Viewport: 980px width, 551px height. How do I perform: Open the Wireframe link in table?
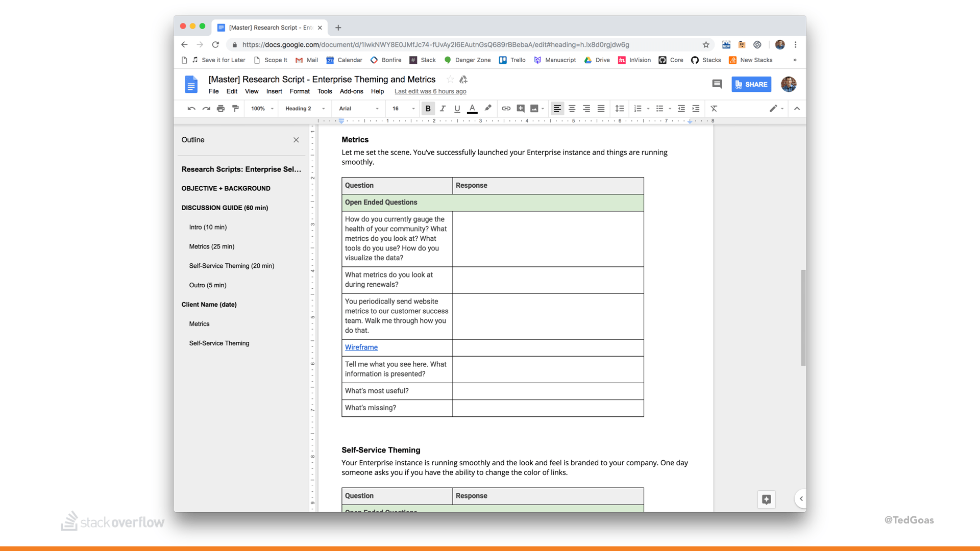click(x=361, y=347)
